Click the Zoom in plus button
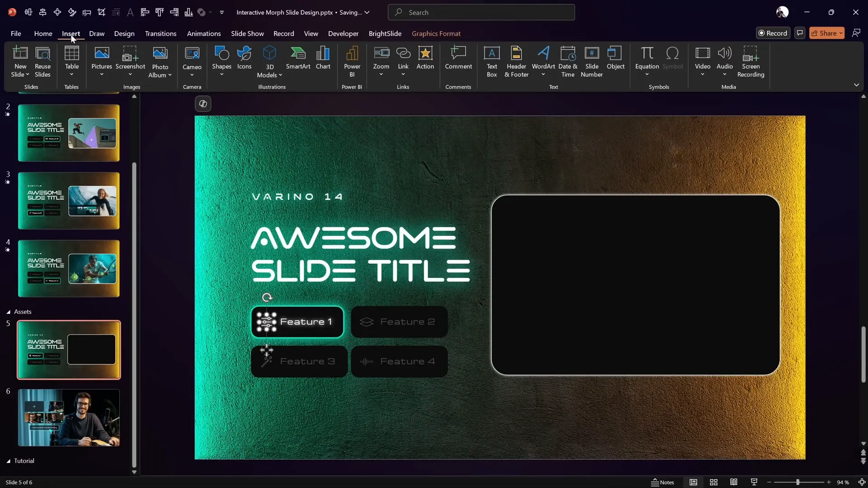 click(829, 482)
